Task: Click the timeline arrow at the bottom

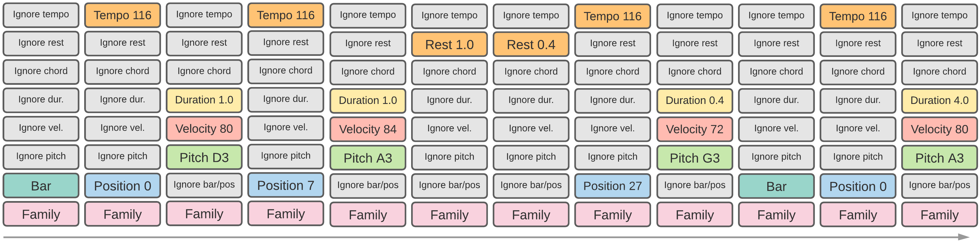Action: 487,237
